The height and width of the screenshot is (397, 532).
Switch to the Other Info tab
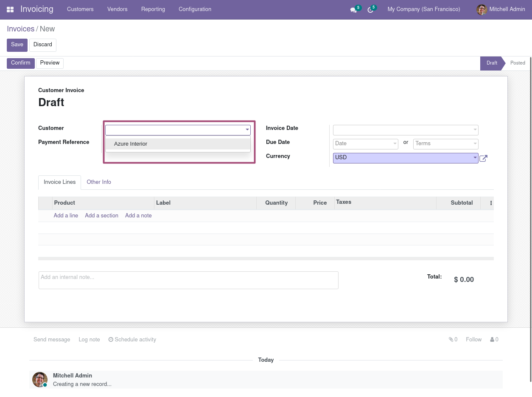pyautogui.click(x=99, y=182)
